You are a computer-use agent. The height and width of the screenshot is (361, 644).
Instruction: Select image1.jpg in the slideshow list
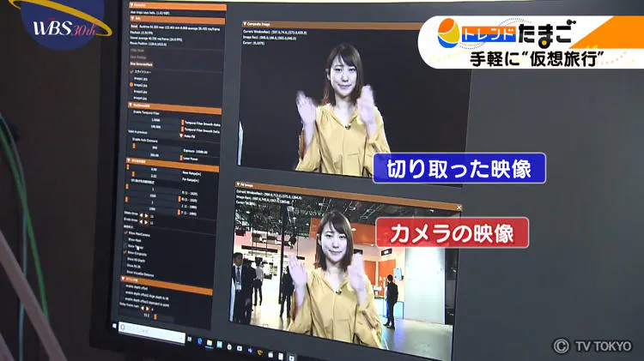click(141, 78)
